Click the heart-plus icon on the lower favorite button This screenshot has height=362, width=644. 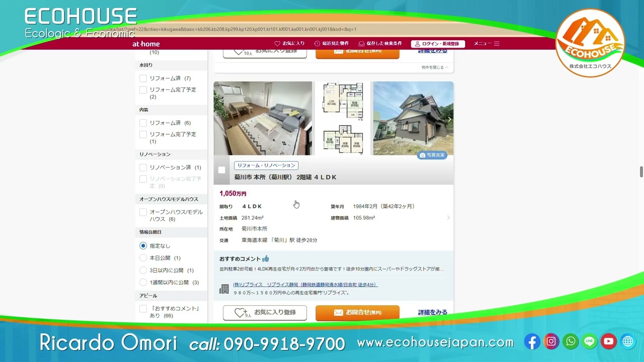point(241,313)
